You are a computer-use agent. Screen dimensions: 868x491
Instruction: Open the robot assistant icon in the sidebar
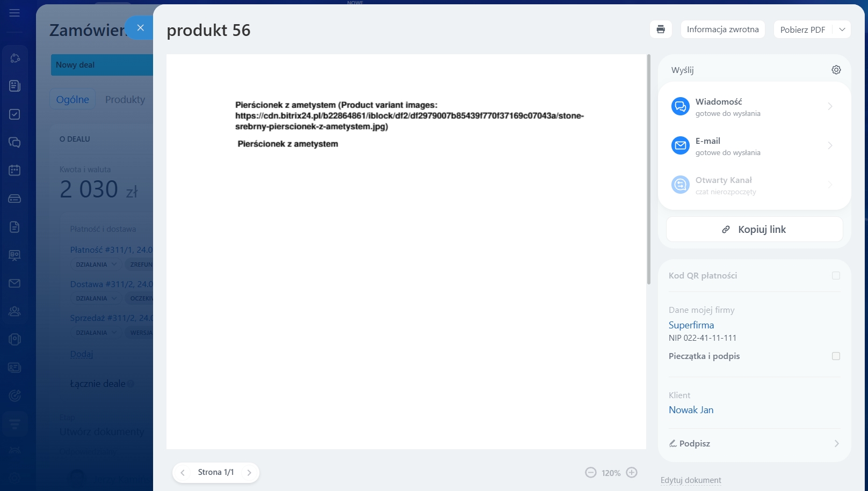(x=15, y=339)
